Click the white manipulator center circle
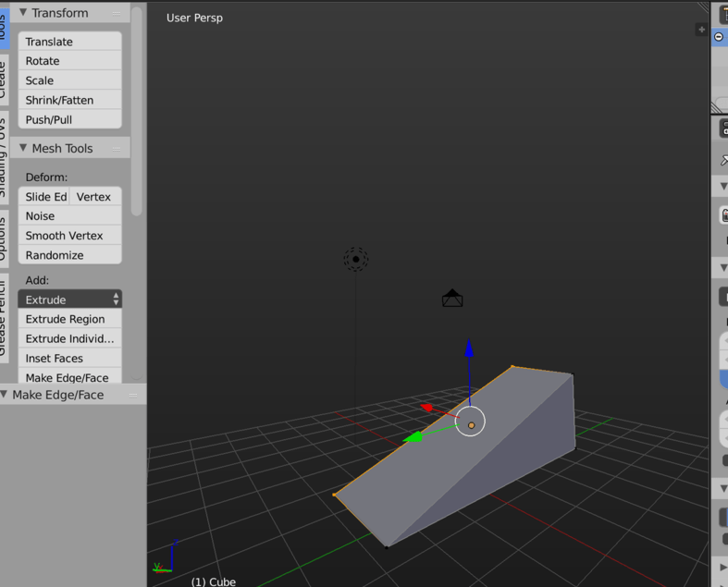This screenshot has width=728, height=587. [x=470, y=422]
